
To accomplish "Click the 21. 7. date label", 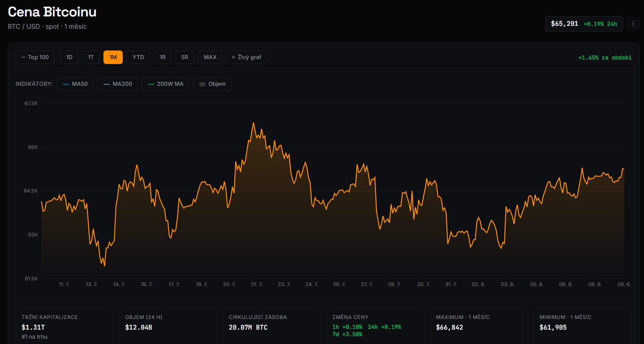I will point(257,284).
